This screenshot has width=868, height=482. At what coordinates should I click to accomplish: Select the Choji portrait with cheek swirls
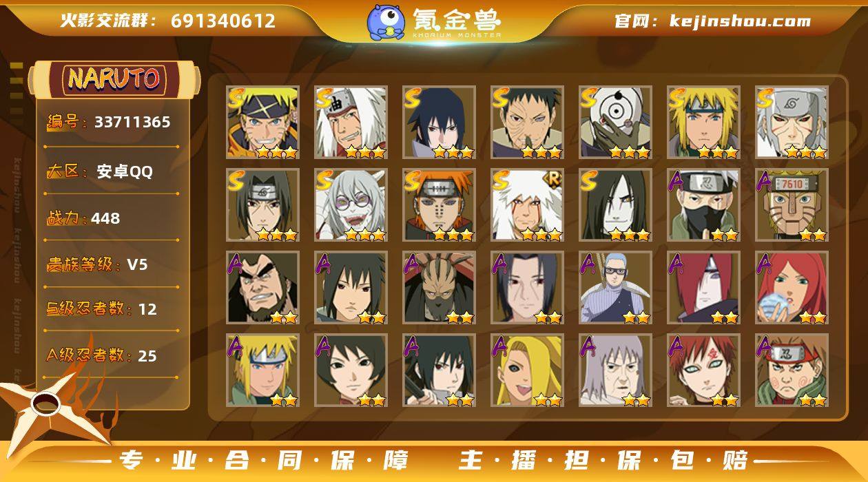792,370
